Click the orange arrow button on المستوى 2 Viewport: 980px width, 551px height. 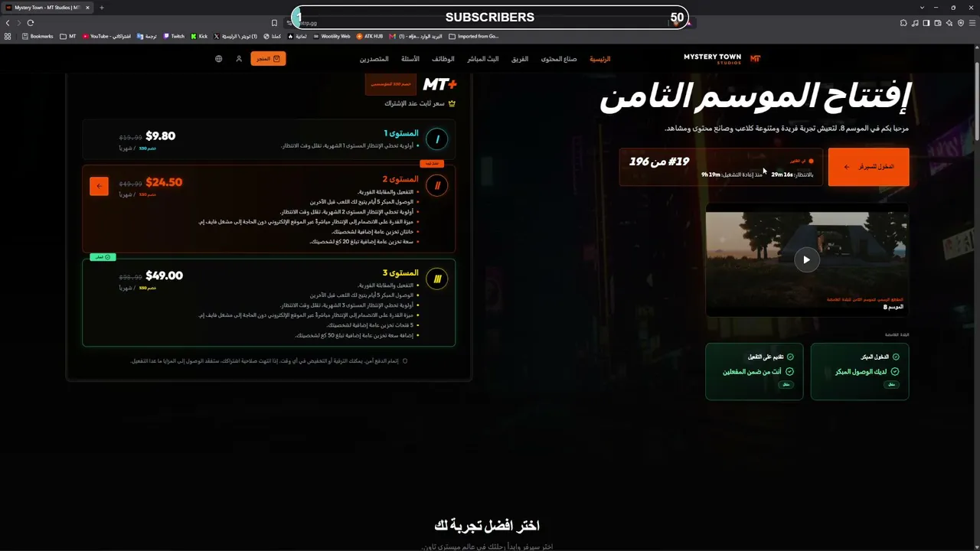[99, 186]
